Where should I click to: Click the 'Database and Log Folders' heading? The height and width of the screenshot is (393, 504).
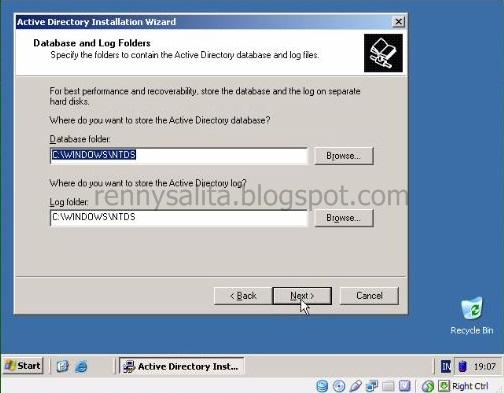[x=92, y=43]
